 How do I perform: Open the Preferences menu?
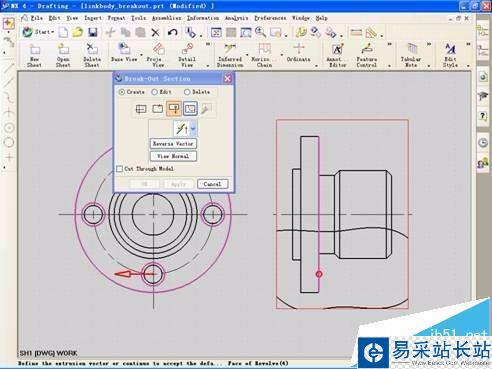270,18
